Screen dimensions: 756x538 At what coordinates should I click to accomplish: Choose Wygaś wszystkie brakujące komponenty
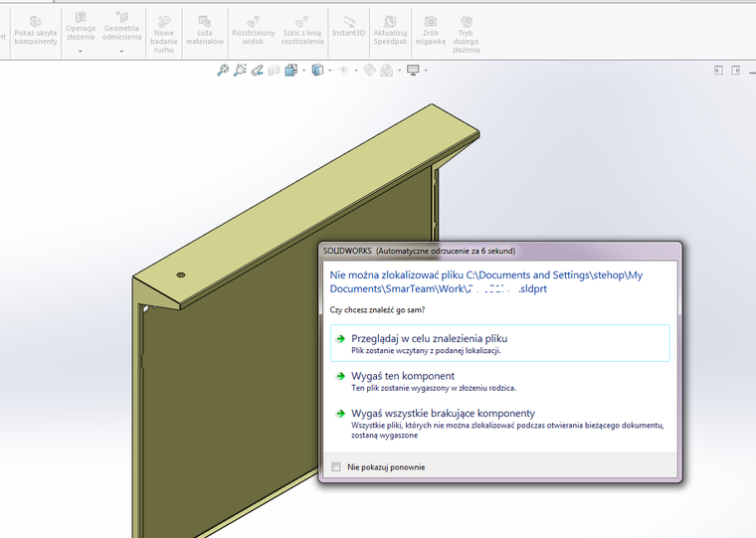(x=500, y=424)
